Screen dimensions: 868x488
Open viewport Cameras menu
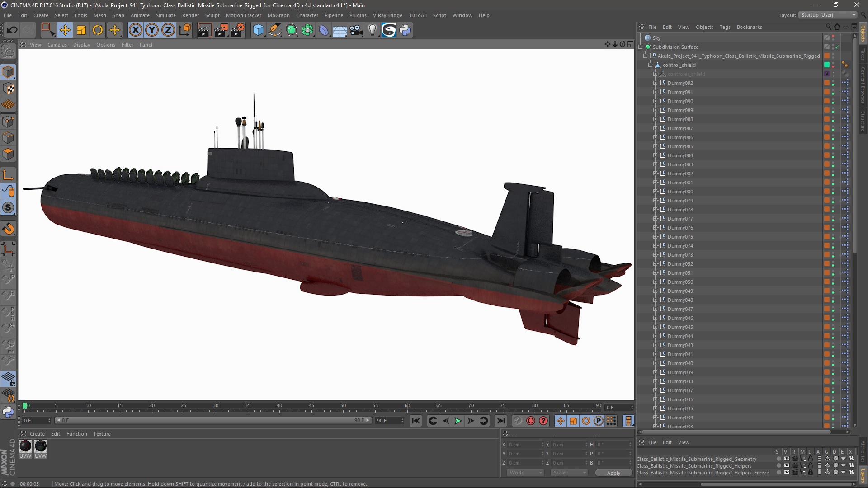click(x=57, y=45)
